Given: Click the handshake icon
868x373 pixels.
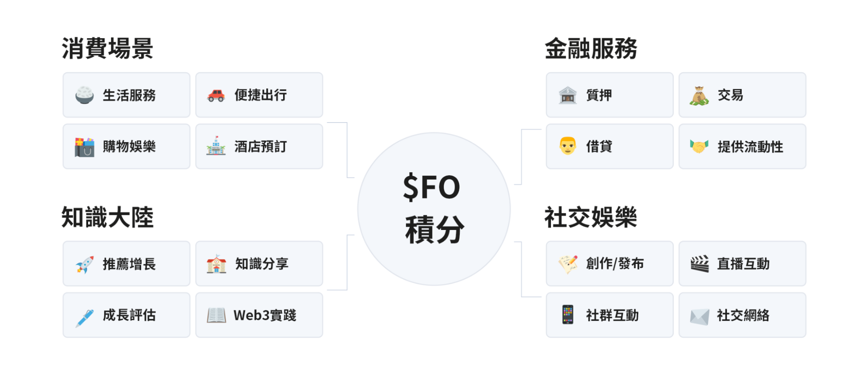Looking at the screenshot, I should (699, 147).
